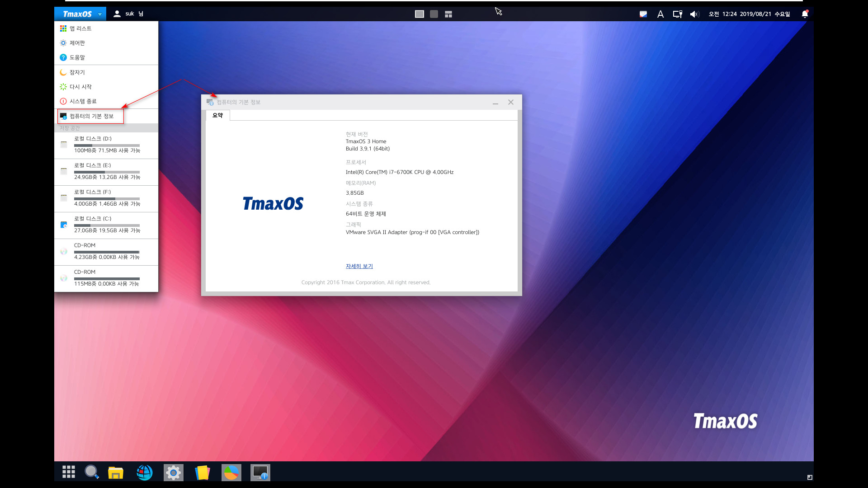
Task: Select '시스템 종료' menu entry text
Action: click(83, 101)
